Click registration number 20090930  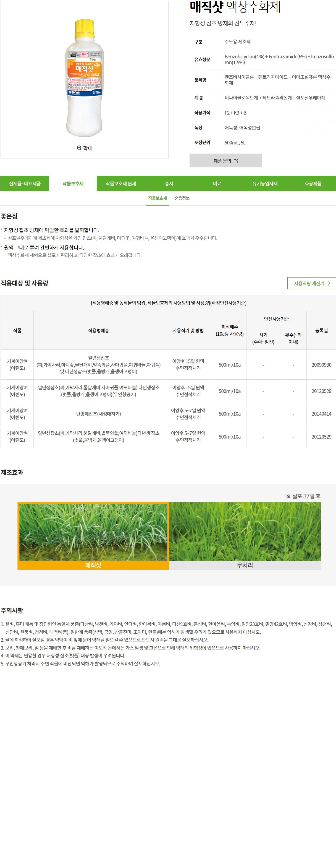(321, 365)
